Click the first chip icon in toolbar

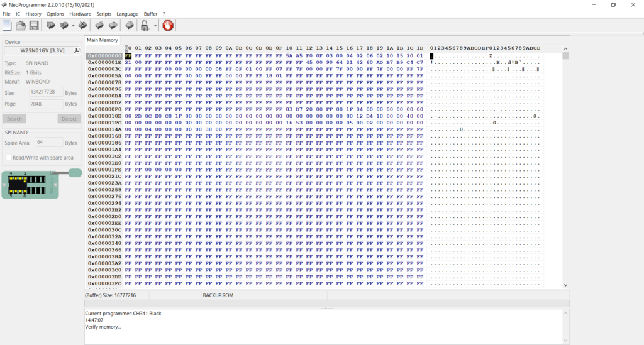coord(49,26)
